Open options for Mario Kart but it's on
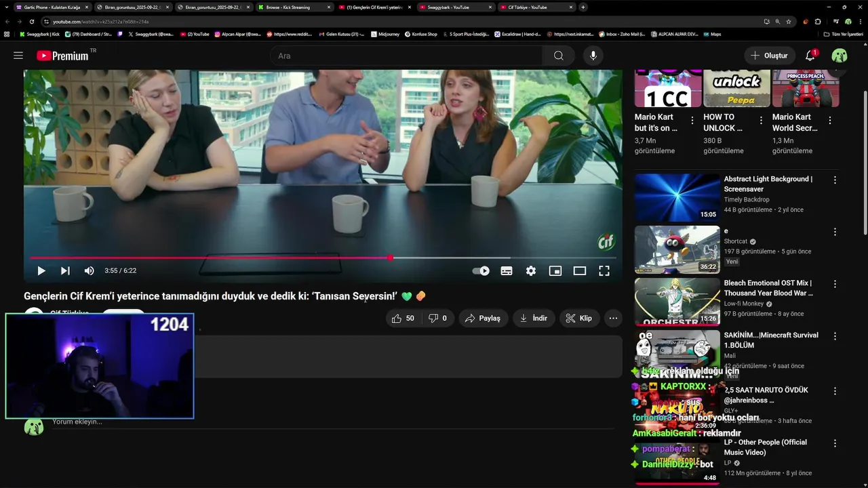868x488 pixels. click(692, 121)
